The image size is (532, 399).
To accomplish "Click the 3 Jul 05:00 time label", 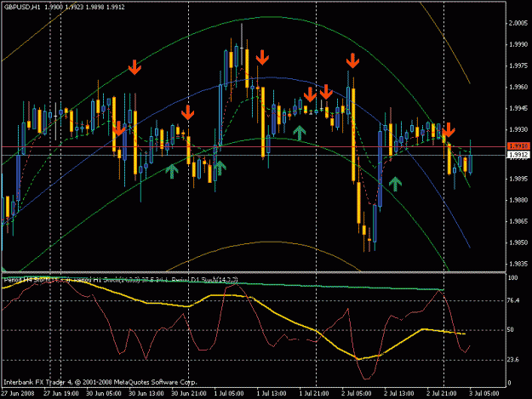I will (x=483, y=393).
